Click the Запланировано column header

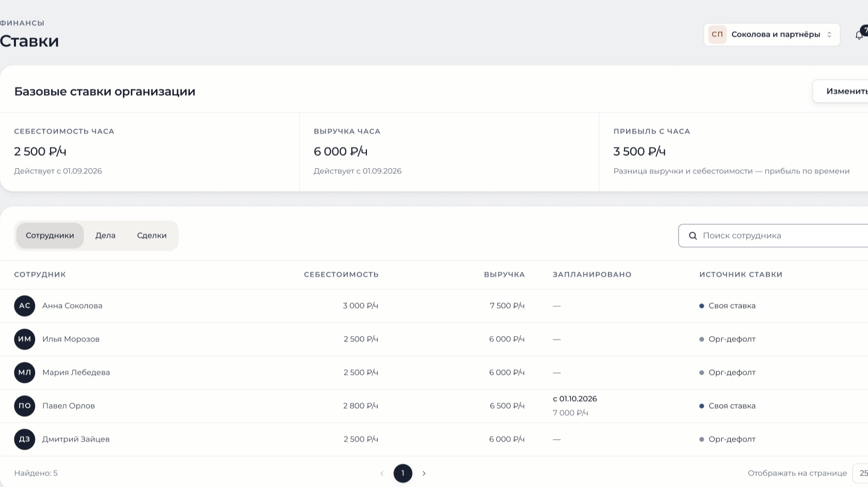592,275
